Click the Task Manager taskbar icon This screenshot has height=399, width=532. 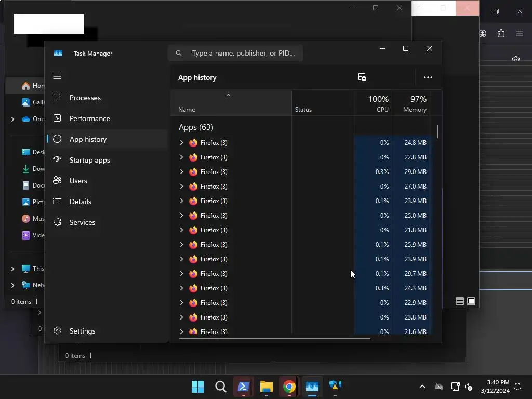point(312,387)
